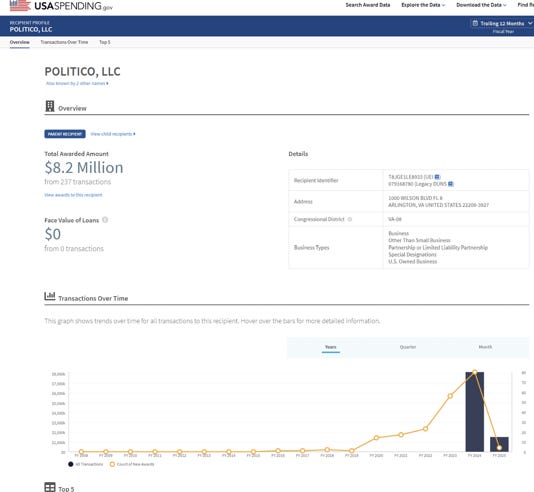Click the Recipient Identifier row label

(316, 180)
